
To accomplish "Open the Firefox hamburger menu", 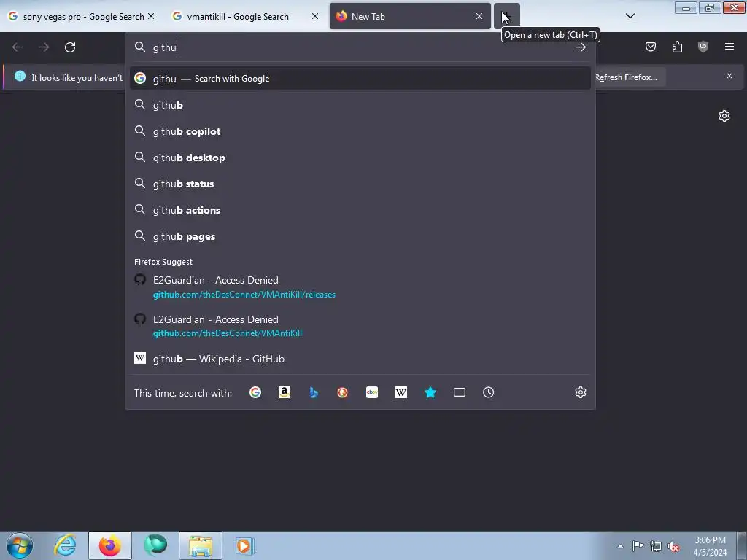I will coord(729,47).
